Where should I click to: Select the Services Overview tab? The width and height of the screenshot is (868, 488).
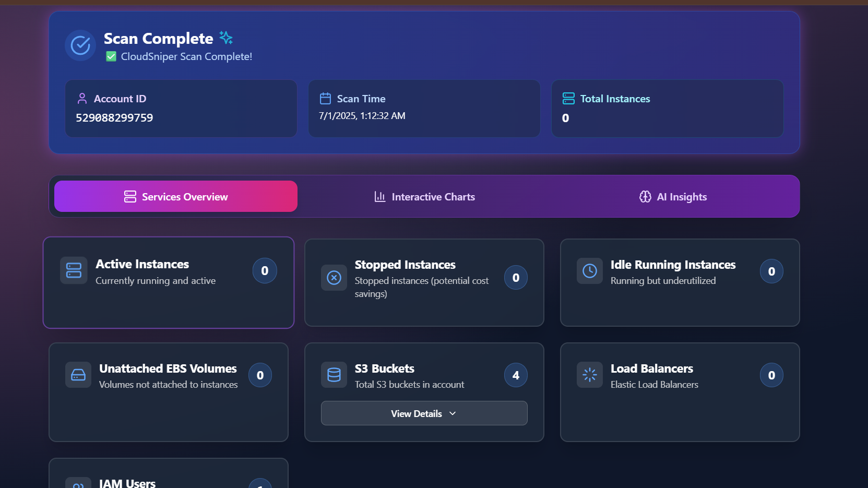[176, 196]
